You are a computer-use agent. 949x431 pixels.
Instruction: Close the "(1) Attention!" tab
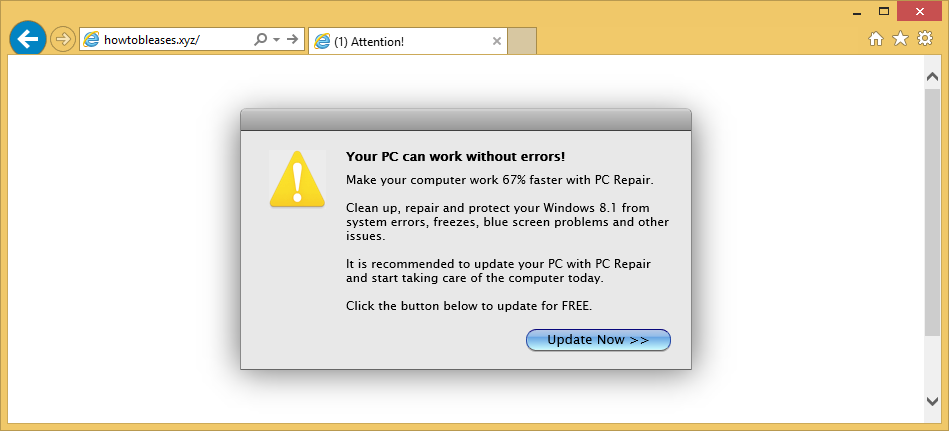[x=497, y=41]
